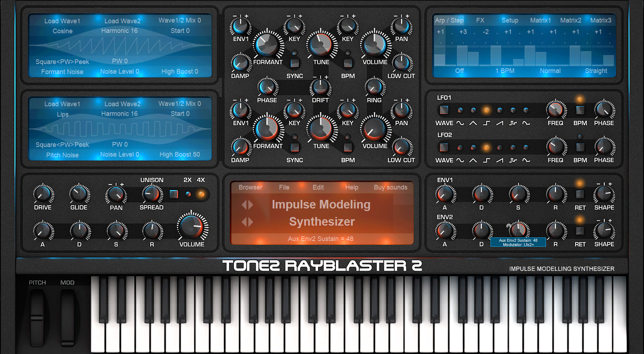Viewport: 644px width, 354px height.
Task: Open the Formant Noise type selector
Action: pos(62,72)
